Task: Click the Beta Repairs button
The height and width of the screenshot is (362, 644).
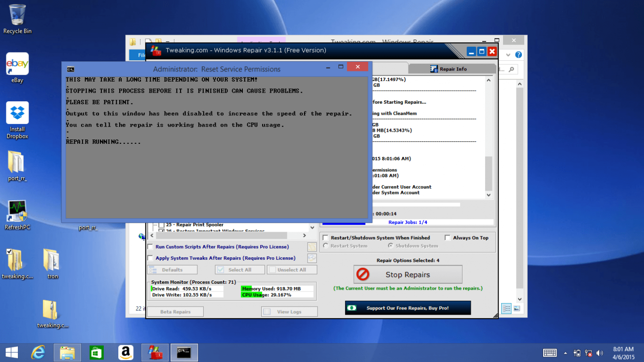Action: pyautogui.click(x=175, y=312)
